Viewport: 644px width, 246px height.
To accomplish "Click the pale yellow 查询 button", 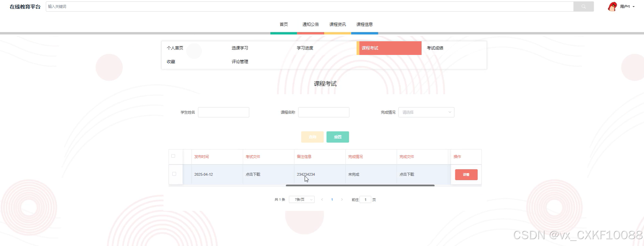I will (x=312, y=137).
